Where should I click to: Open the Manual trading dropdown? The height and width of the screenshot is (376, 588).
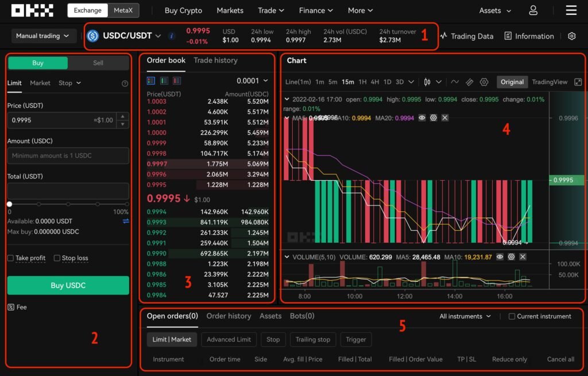point(44,36)
